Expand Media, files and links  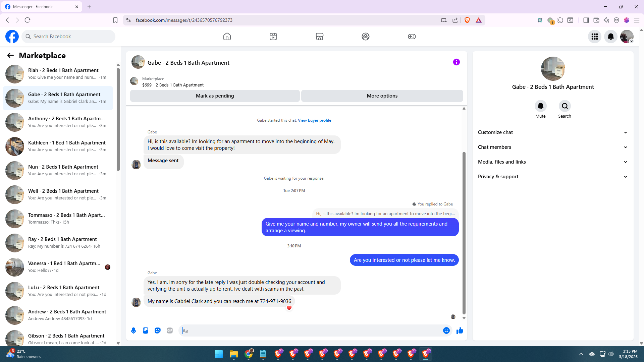click(x=552, y=162)
